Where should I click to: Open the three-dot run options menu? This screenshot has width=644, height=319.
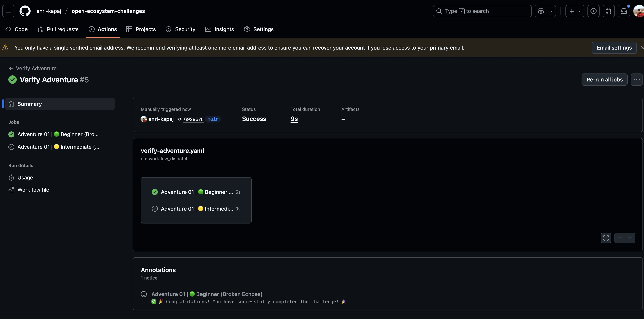coord(636,80)
